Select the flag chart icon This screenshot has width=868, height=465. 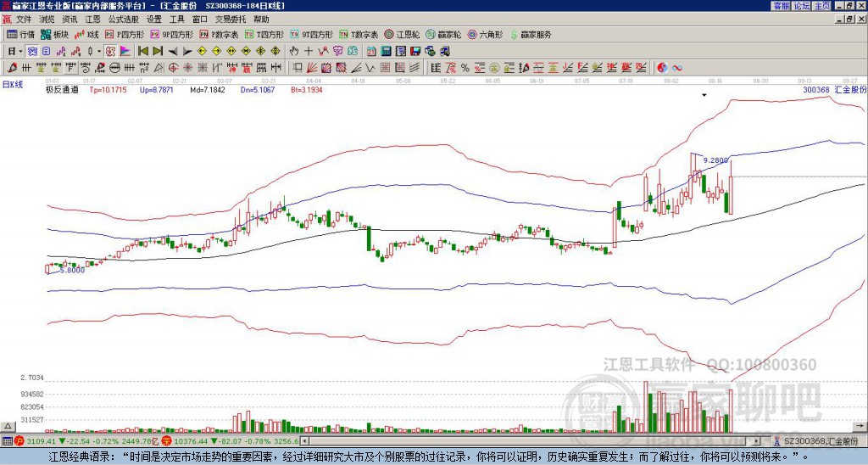click(125, 52)
